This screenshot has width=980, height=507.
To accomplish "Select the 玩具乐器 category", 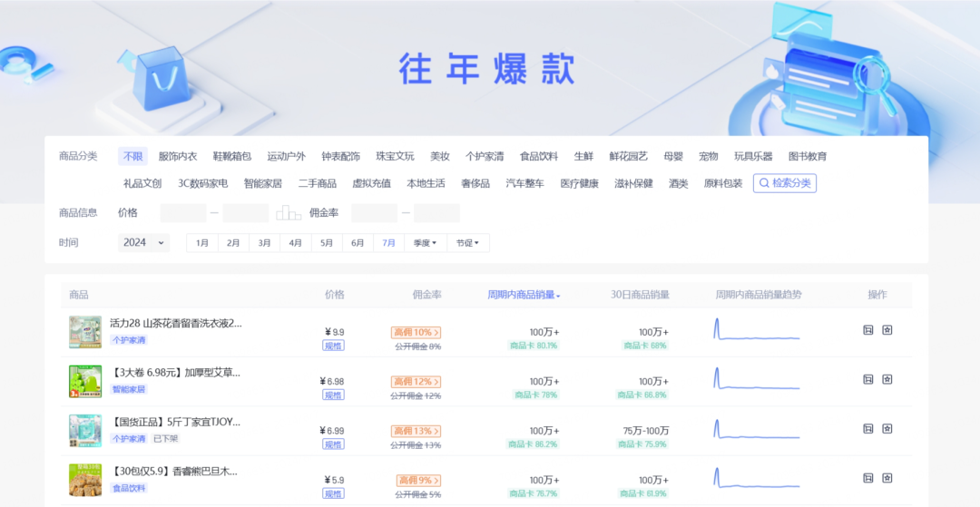I will coord(753,156).
